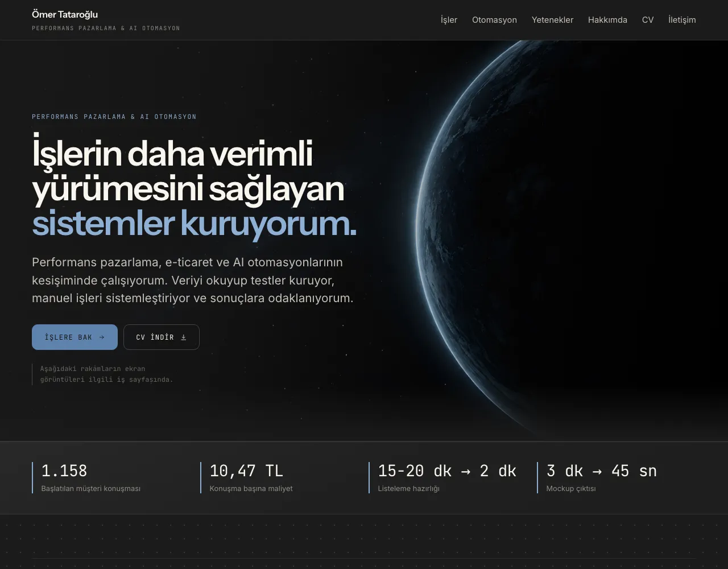Click the hero paragraph starting 'Performans pazarlama, e-ticaret'
Screen dimensions: 728x569
[193, 280]
